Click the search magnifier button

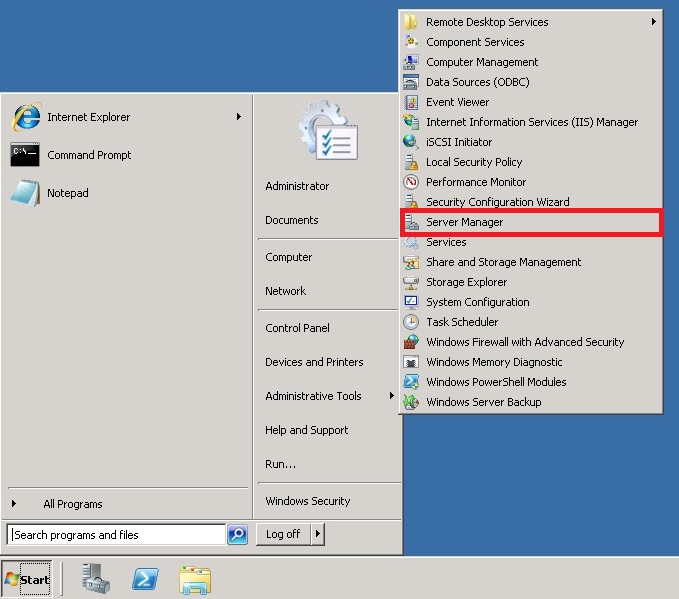click(237, 534)
